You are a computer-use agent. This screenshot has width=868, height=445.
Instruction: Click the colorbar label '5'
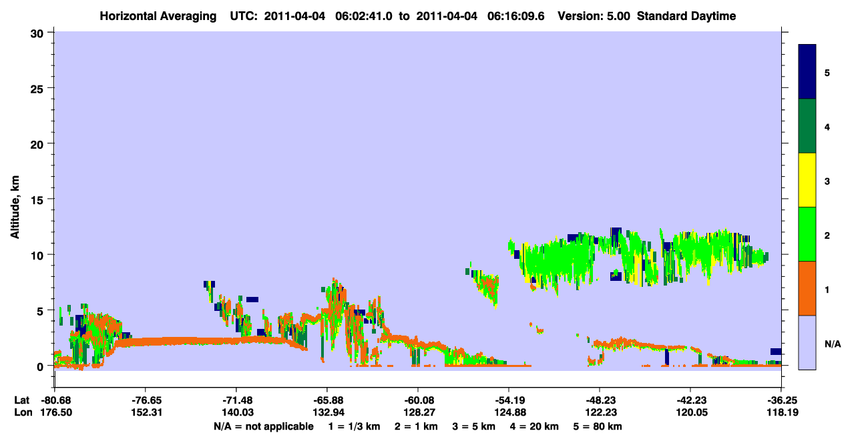click(827, 72)
